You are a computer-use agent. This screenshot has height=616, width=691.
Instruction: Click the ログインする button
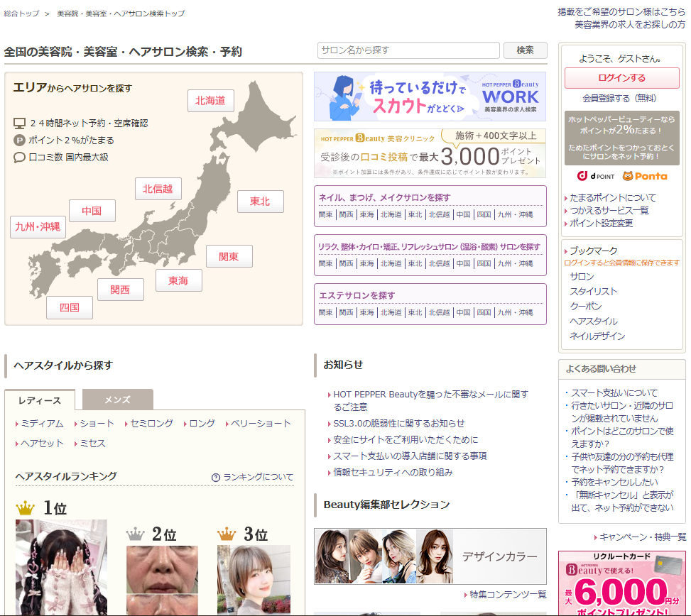point(622,78)
